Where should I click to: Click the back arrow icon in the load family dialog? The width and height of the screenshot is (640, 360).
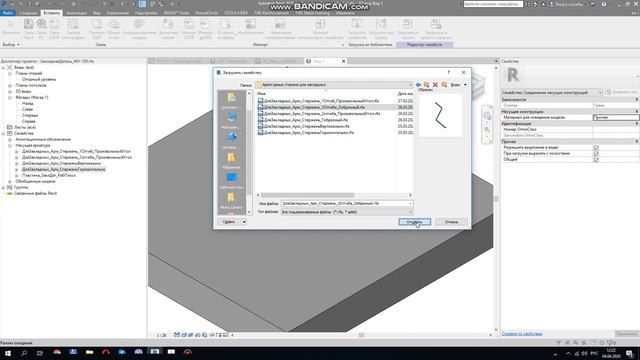click(418, 84)
